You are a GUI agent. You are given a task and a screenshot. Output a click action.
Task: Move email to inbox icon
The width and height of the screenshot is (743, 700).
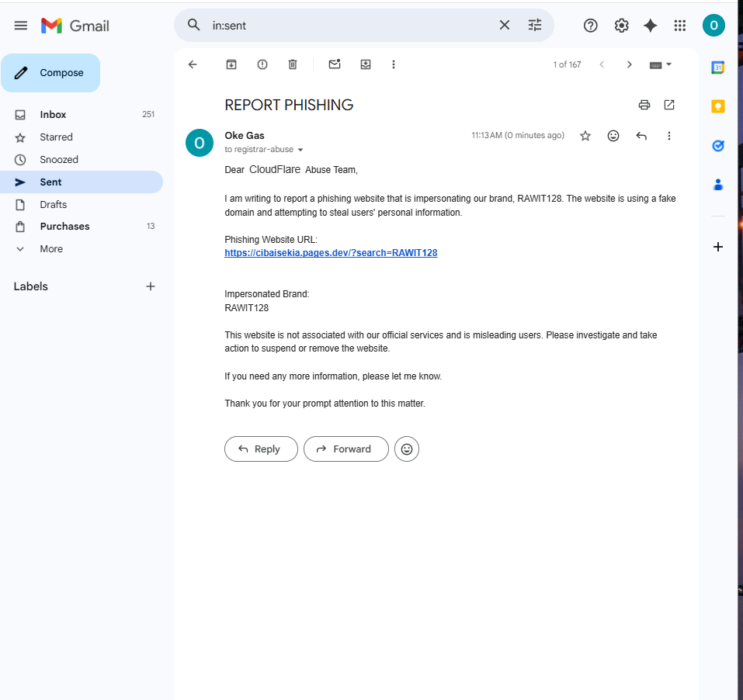(x=366, y=64)
